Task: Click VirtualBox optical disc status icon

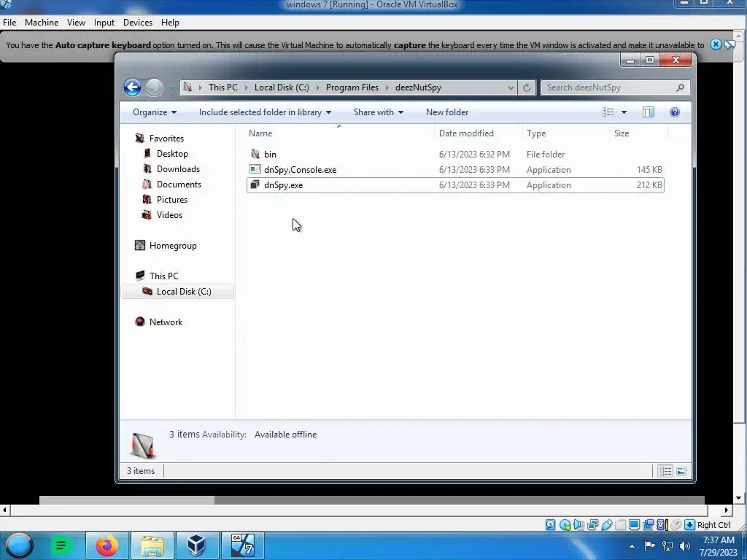Action: (x=565, y=525)
